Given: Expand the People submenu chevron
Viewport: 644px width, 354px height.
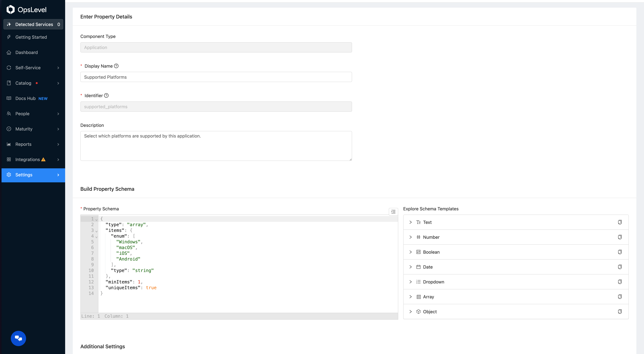Looking at the screenshot, I should point(58,114).
